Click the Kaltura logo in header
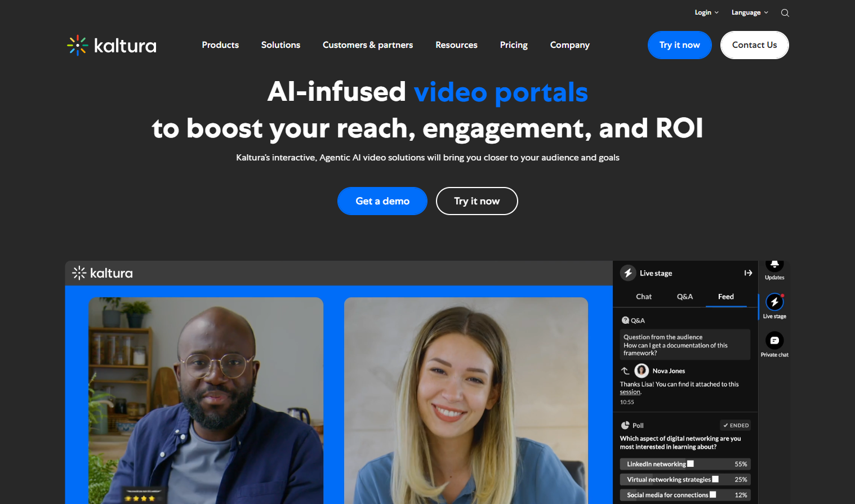Screen dimensions: 855x504 (112, 45)
